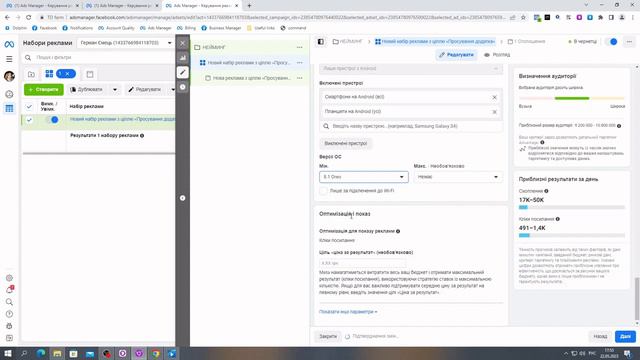The image size is (640, 360).
Task: Click the bug report icon in sidebar
Action: 9,326
